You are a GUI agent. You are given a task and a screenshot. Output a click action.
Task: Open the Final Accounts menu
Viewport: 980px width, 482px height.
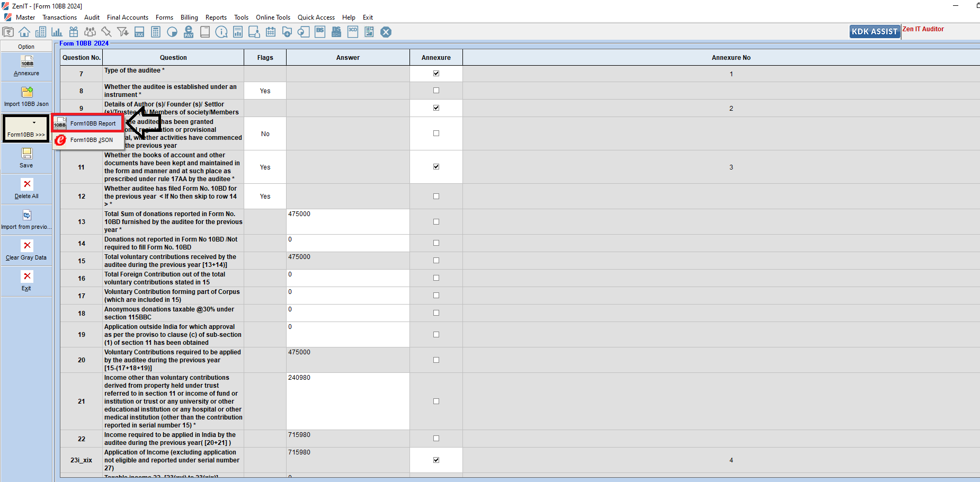128,17
